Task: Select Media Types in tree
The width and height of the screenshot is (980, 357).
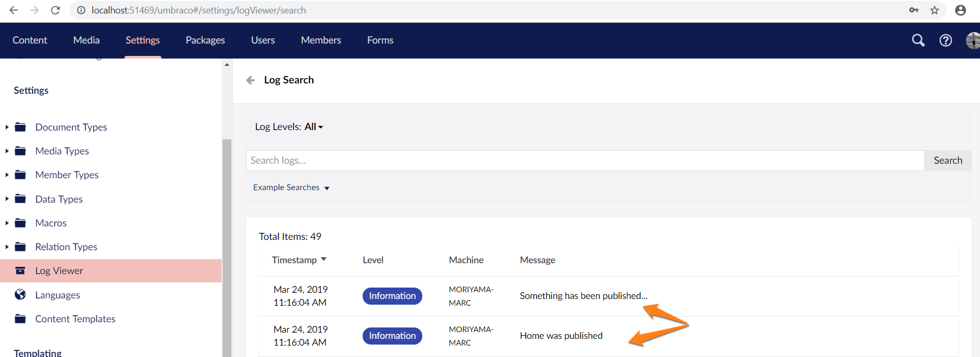Action: pos(62,151)
